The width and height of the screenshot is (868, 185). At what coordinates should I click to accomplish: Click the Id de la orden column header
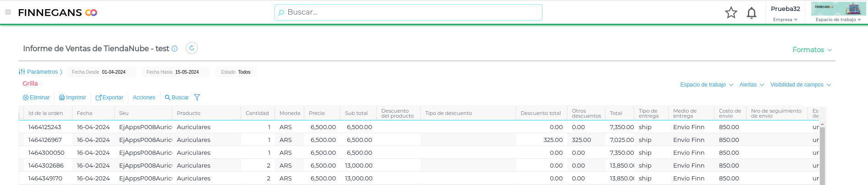(46, 113)
